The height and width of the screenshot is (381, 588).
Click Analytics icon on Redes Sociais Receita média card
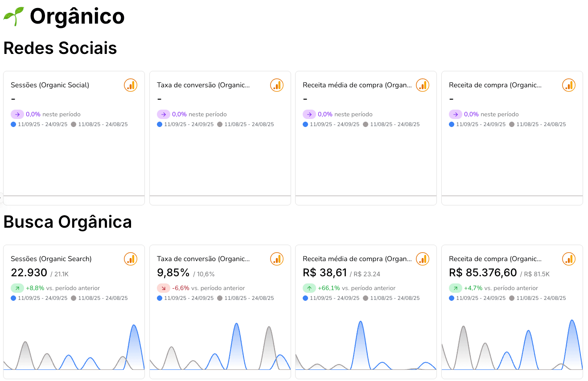(x=423, y=85)
